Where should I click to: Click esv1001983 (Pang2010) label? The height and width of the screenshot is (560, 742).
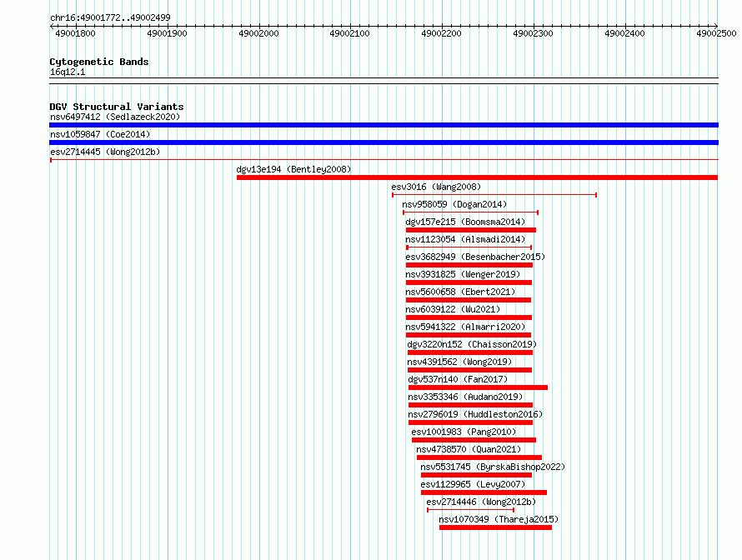tap(464, 432)
